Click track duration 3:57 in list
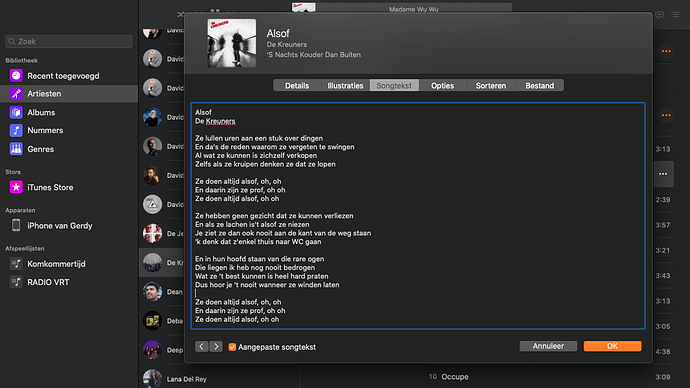This screenshot has height=388, width=690. 663,225
